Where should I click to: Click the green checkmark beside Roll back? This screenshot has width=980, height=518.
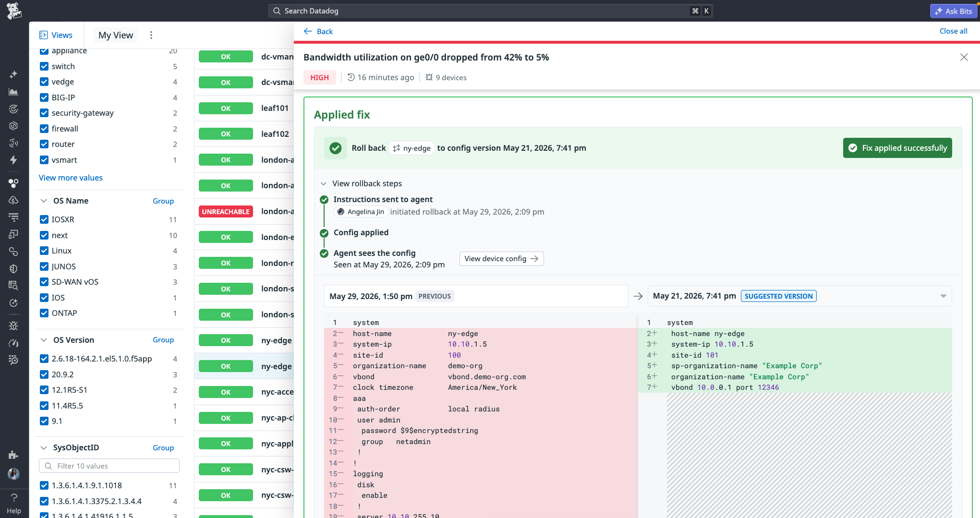tap(336, 148)
